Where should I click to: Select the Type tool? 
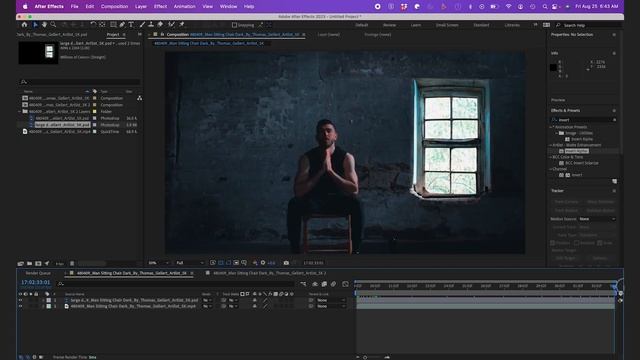point(131,25)
